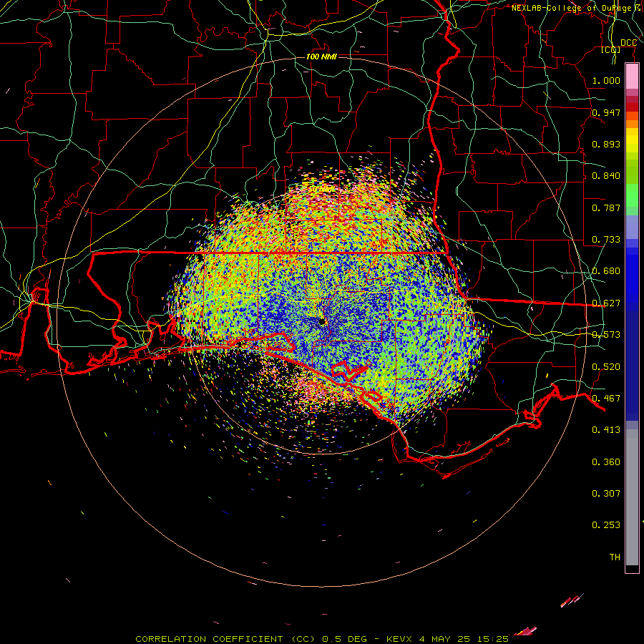
Task: Click the 0.520 color scale value
Action: (606, 367)
